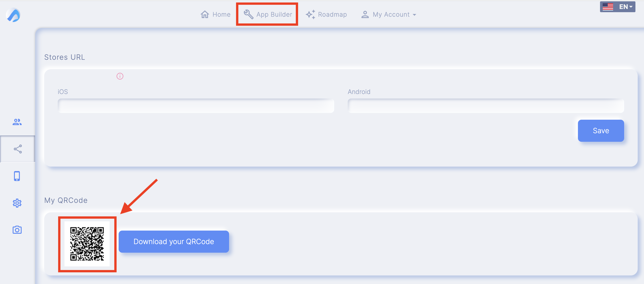Click the Android field label
This screenshot has width=644, height=284.
[359, 92]
